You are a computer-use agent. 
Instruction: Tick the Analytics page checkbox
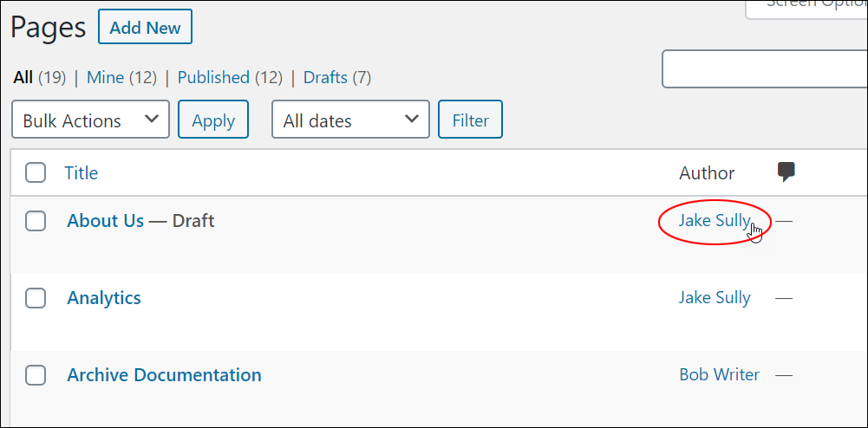click(36, 298)
